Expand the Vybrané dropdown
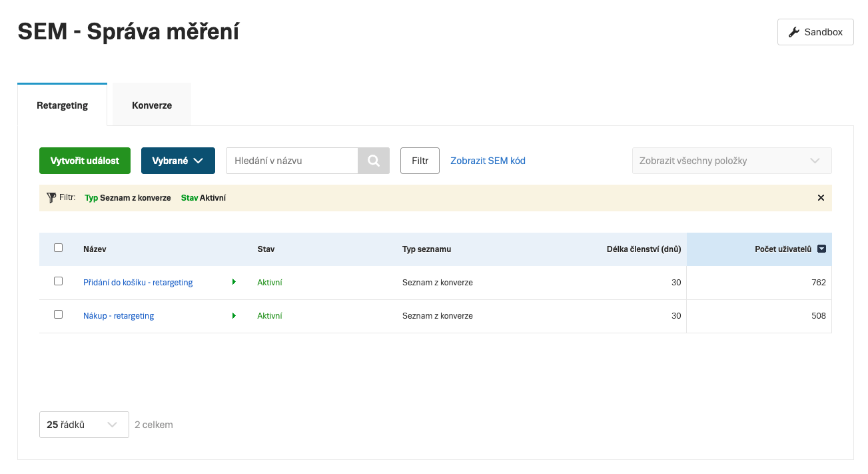Screen dimensions: 868x474 178,161
